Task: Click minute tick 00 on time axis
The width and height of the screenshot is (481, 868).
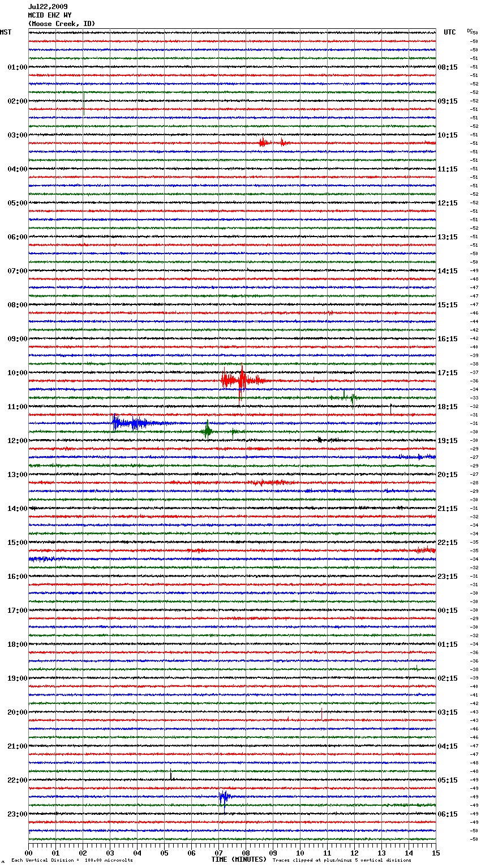Action: pos(29,853)
